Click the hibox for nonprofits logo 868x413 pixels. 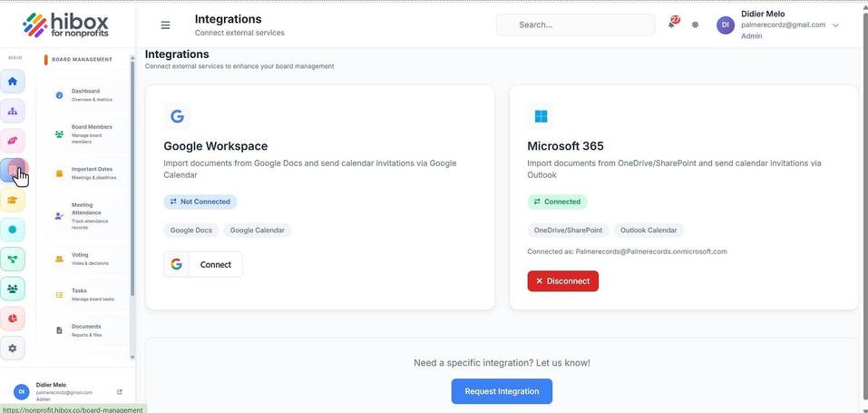(65, 25)
